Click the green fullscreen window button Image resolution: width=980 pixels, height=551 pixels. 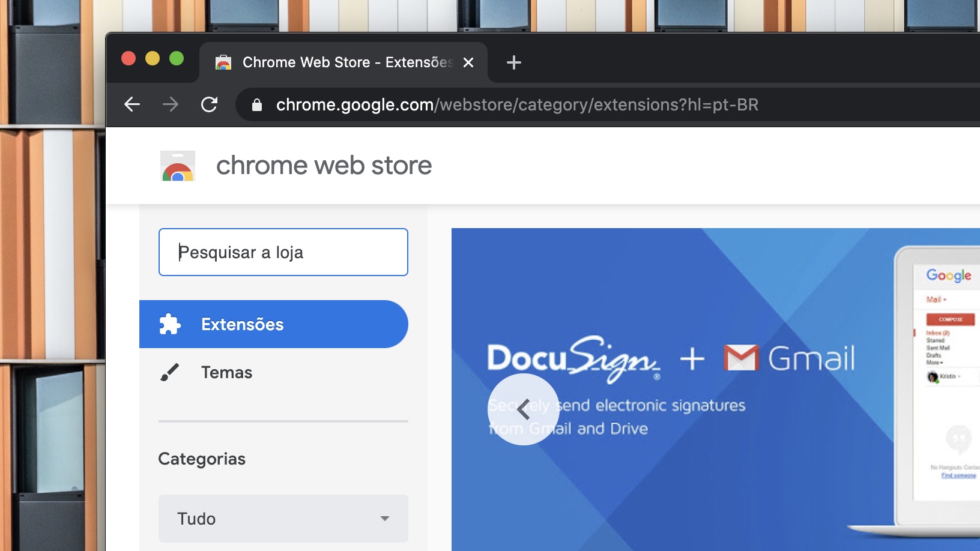coord(177,58)
